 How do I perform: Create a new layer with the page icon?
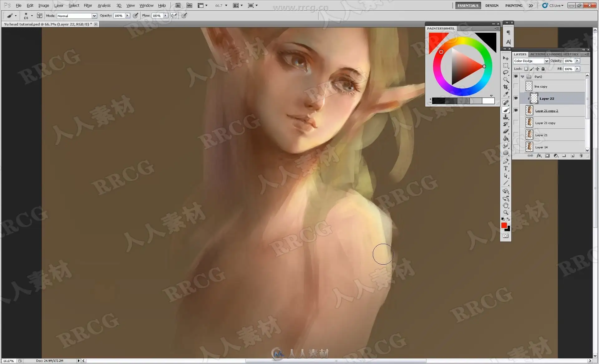572,156
